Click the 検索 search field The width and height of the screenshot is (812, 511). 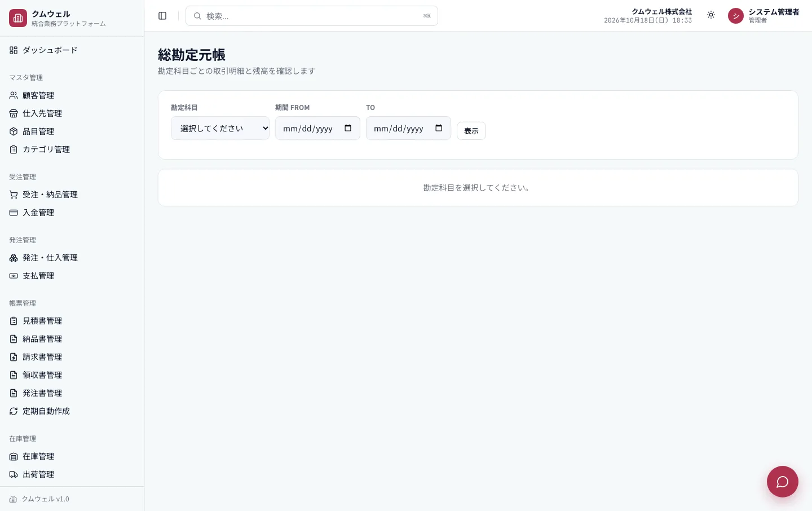pyautogui.click(x=312, y=16)
